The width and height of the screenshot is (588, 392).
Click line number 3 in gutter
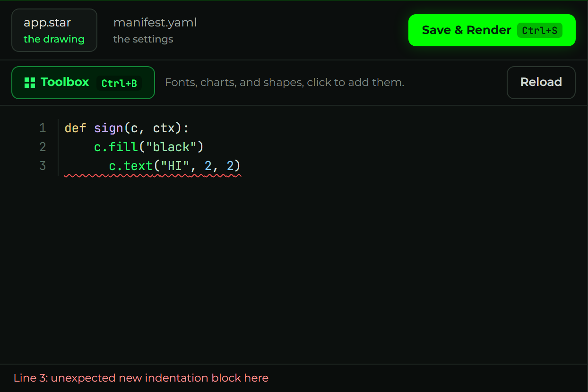pyautogui.click(x=43, y=166)
